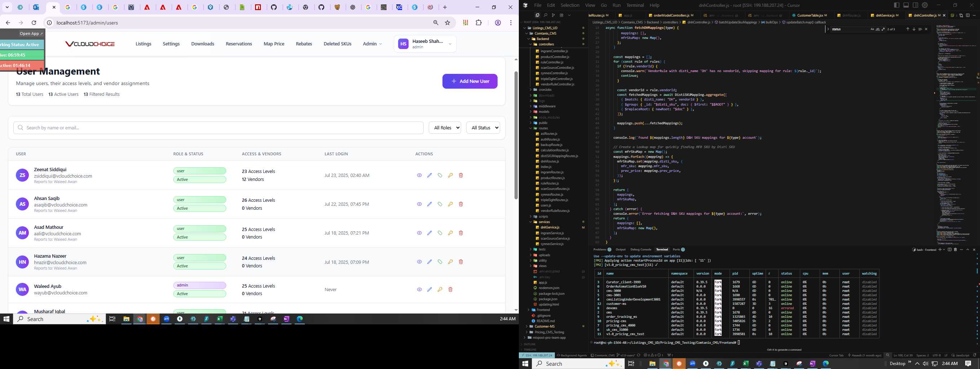Open the Explorer view in Cursor sidebar
980x369 pixels.
click(537, 15)
